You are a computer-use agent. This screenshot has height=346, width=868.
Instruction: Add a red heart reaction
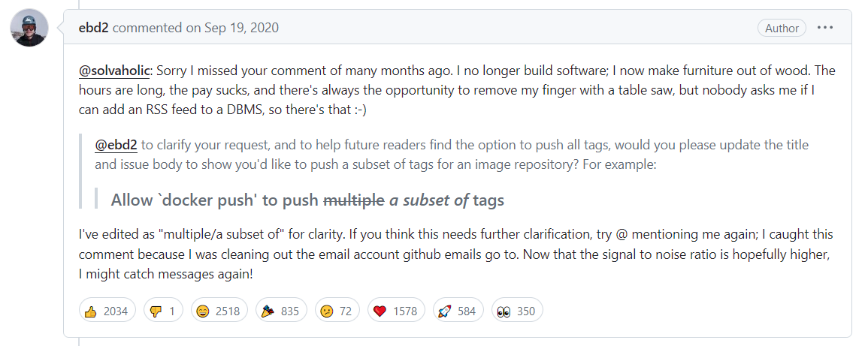coord(395,311)
